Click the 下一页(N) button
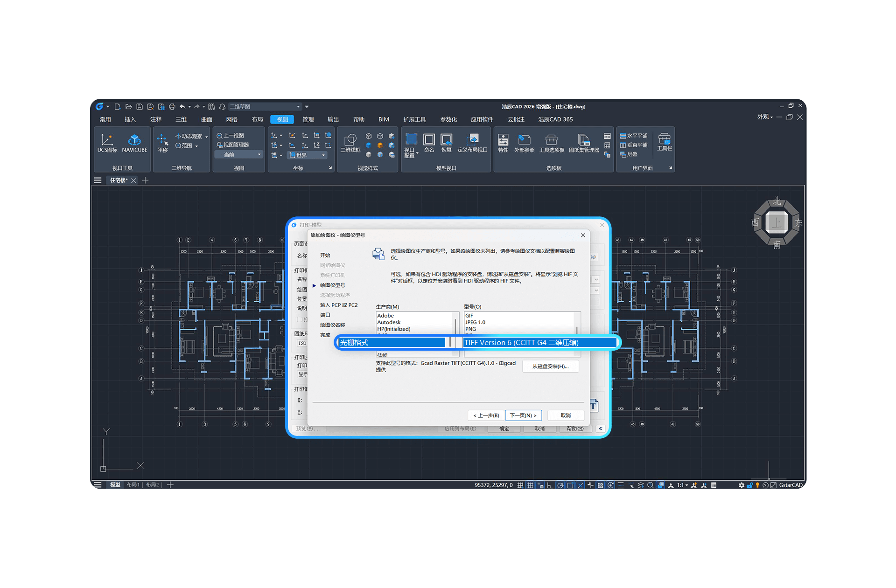 (x=523, y=415)
